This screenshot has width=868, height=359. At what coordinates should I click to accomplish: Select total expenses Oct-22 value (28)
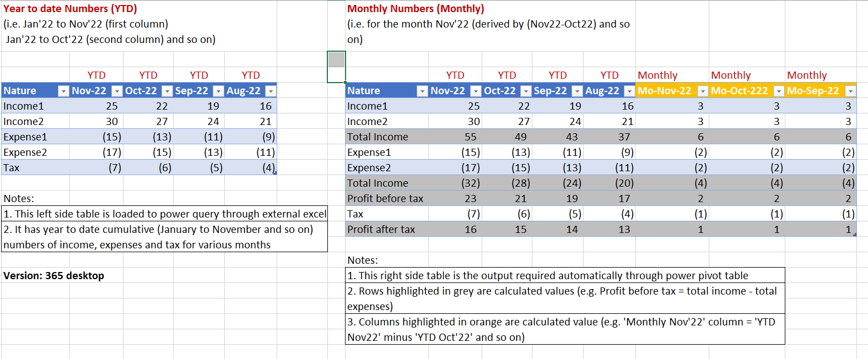pos(521,183)
